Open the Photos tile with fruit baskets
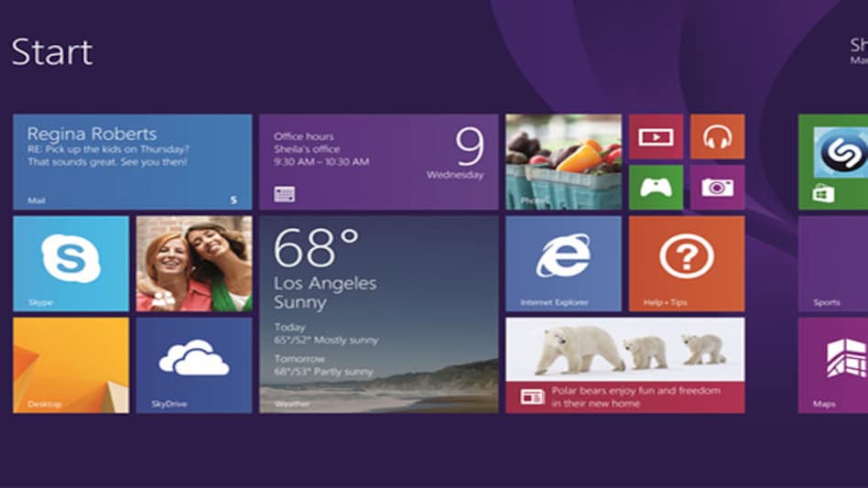868x488 pixels. (x=563, y=162)
